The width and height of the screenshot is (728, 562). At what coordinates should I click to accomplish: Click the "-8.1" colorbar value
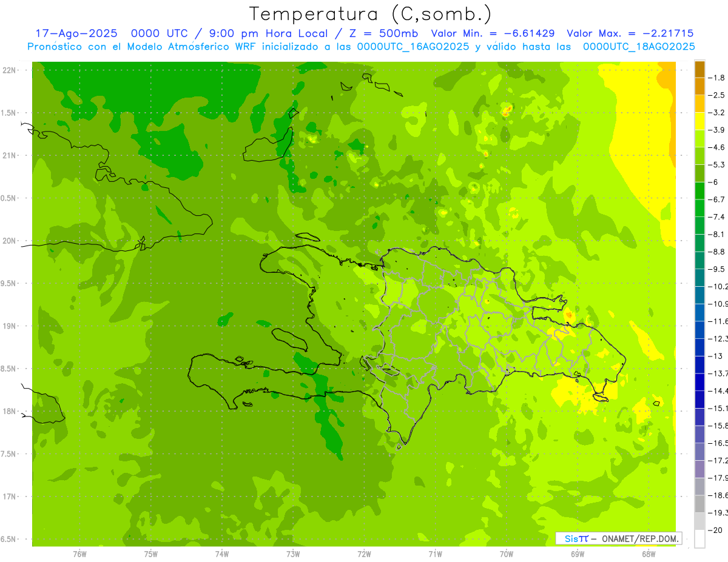[x=717, y=234]
